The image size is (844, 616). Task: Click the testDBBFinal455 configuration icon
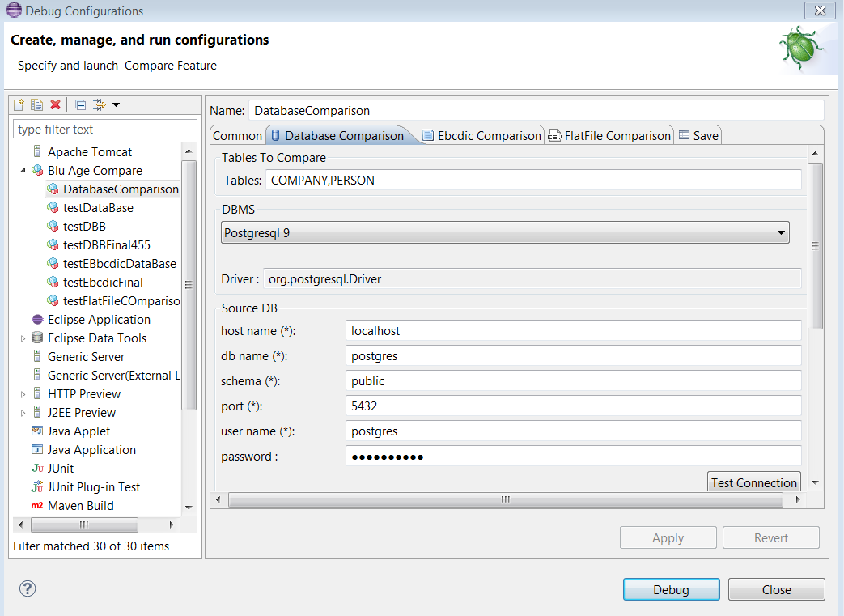[53, 245]
